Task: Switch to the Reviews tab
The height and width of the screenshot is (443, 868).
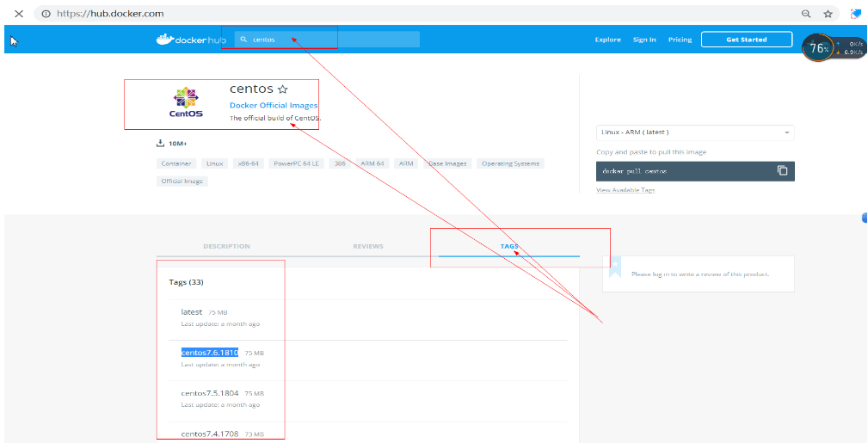Action: coord(368,246)
